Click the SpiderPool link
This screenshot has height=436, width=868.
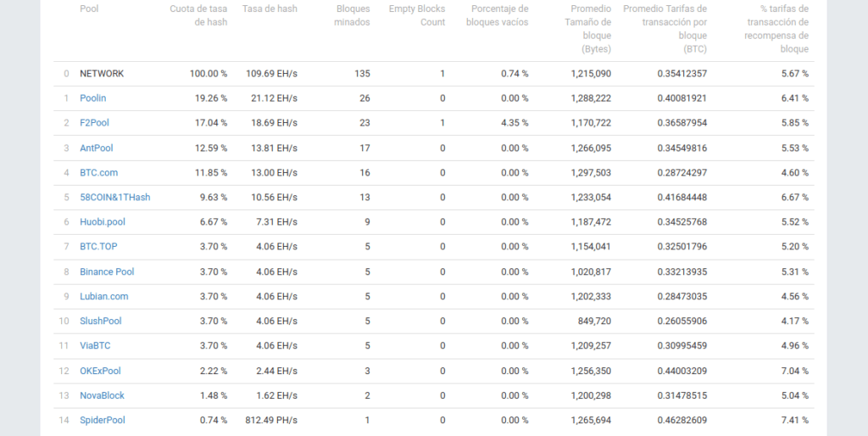(x=102, y=421)
